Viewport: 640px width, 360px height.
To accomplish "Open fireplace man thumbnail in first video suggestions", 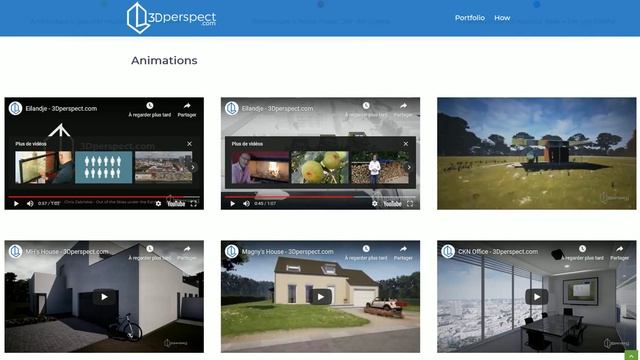I will click(44, 167).
